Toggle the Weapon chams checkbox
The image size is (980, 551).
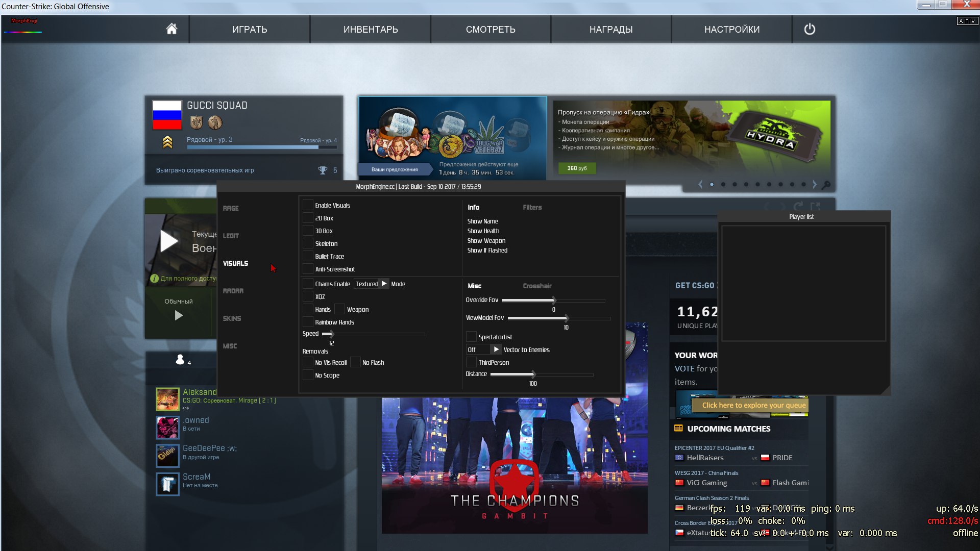(x=340, y=309)
